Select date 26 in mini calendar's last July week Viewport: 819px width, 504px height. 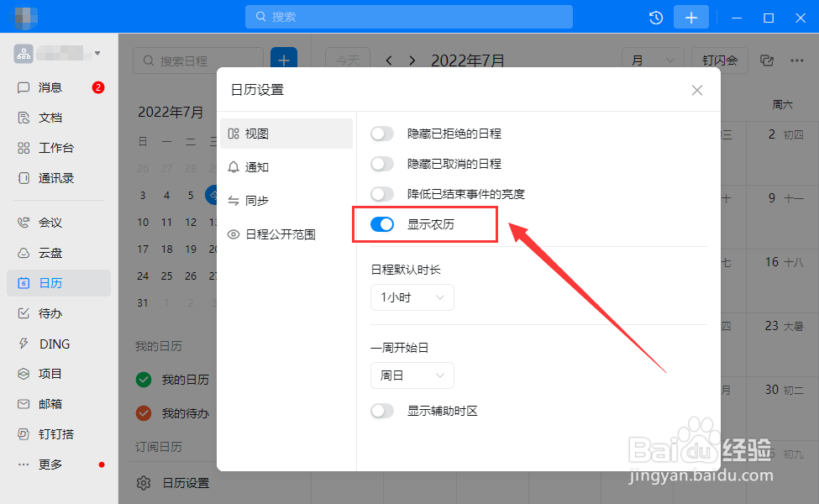(x=191, y=276)
